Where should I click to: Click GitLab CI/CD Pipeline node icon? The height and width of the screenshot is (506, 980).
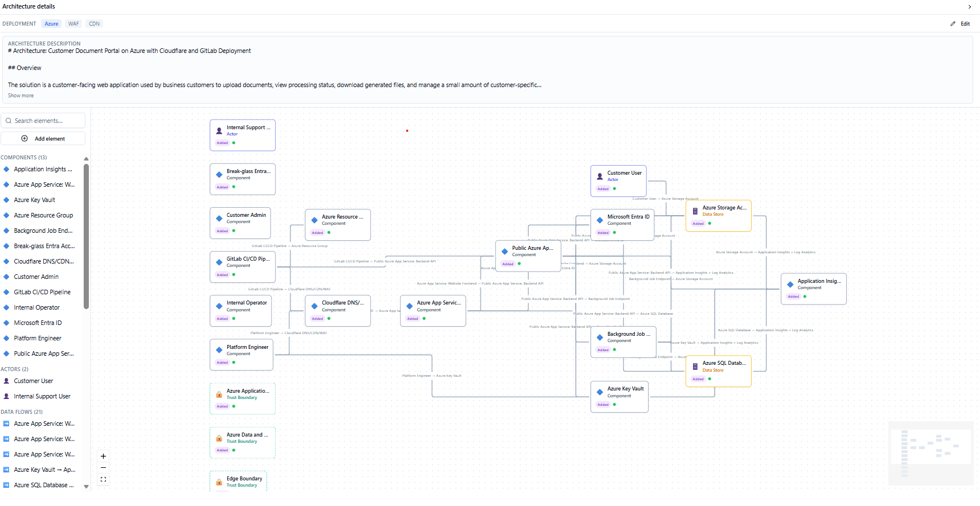point(219,262)
